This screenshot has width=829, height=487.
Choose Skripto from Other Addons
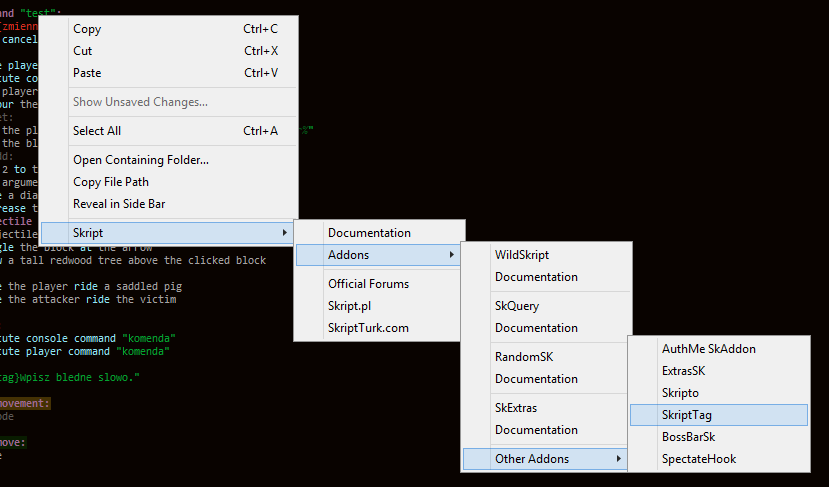click(x=719, y=393)
